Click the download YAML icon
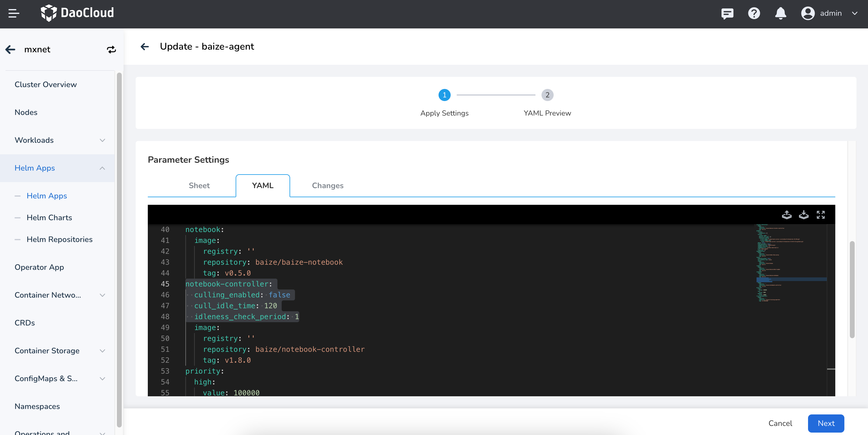 coord(803,215)
